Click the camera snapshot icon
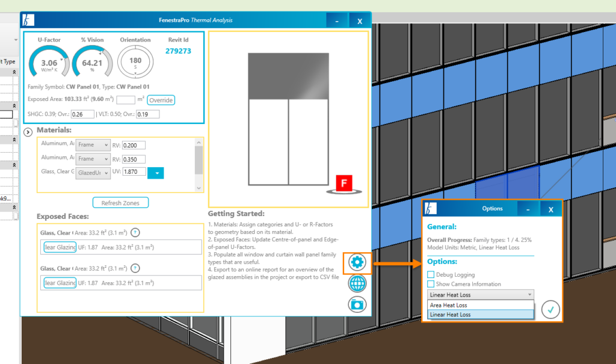The image size is (616, 364). [357, 304]
